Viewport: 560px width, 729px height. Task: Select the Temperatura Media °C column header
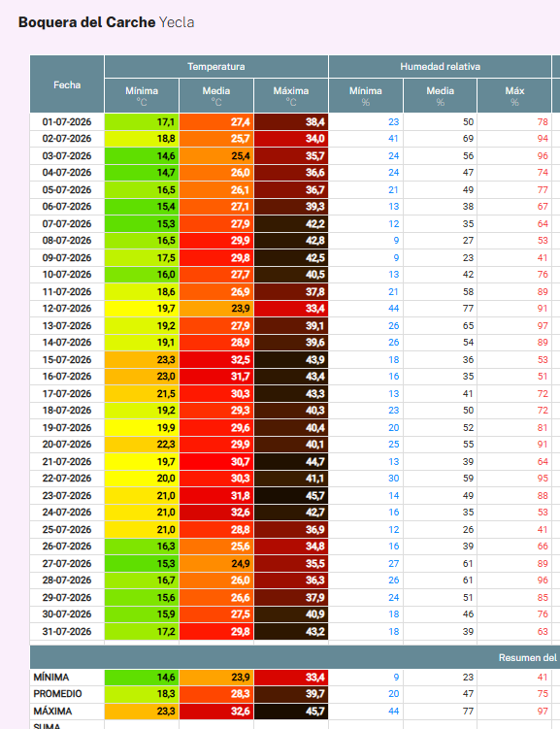[x=216, y=96]
